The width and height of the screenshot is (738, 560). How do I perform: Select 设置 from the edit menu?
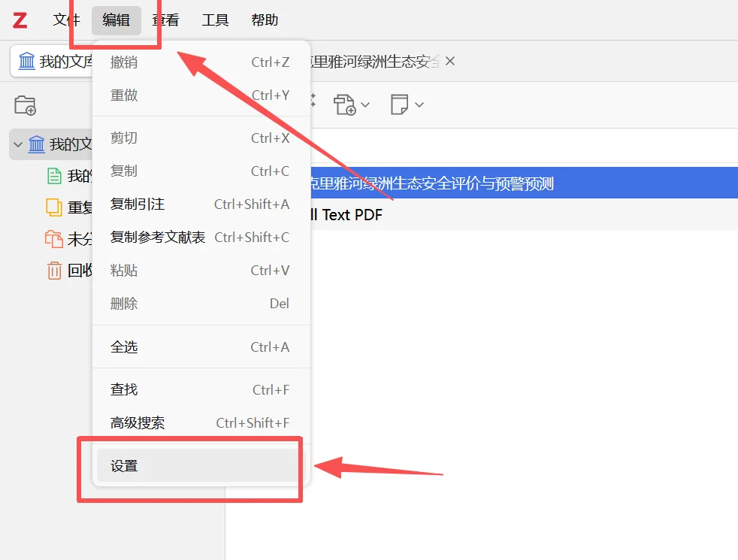[x=195, y=466]
